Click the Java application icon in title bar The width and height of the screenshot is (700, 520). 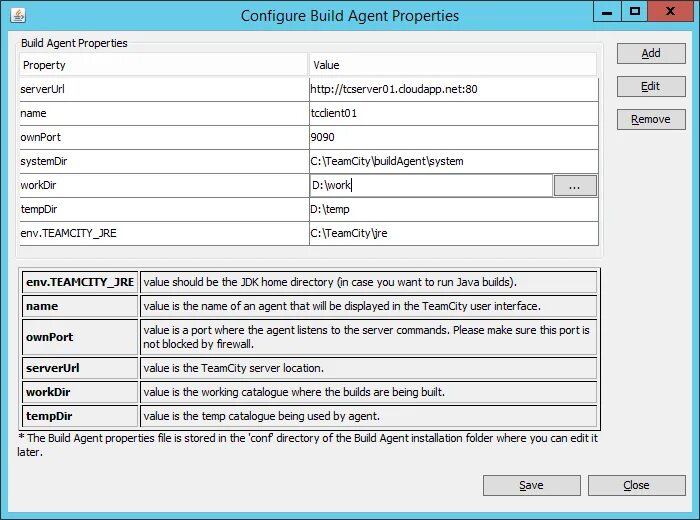pyautogui.click(x=18, y=15)
